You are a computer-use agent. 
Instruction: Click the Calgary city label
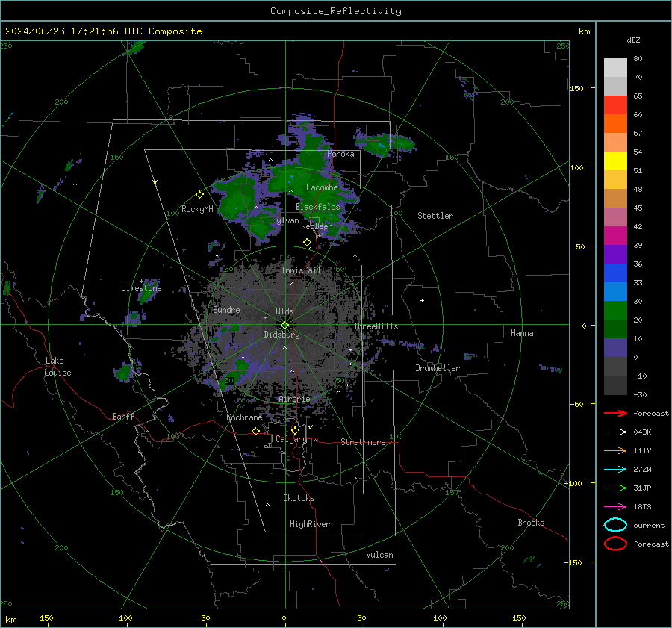(291, 439)
